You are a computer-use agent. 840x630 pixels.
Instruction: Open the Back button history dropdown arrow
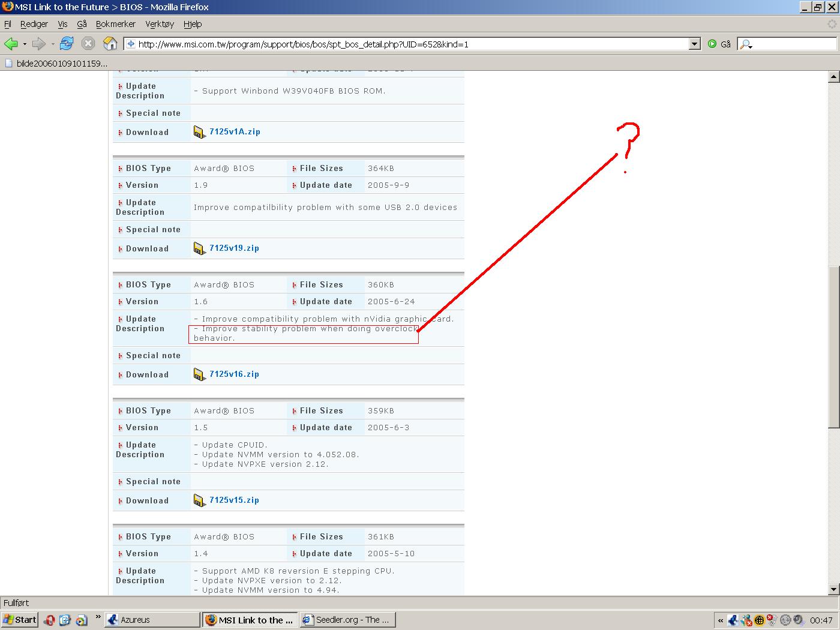point(25,44)
